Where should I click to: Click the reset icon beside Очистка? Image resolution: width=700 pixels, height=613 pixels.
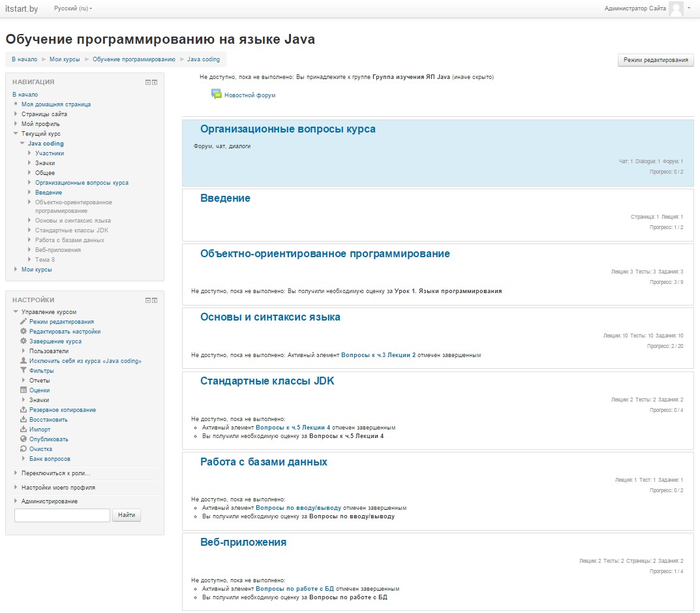(x=23, y=449)
